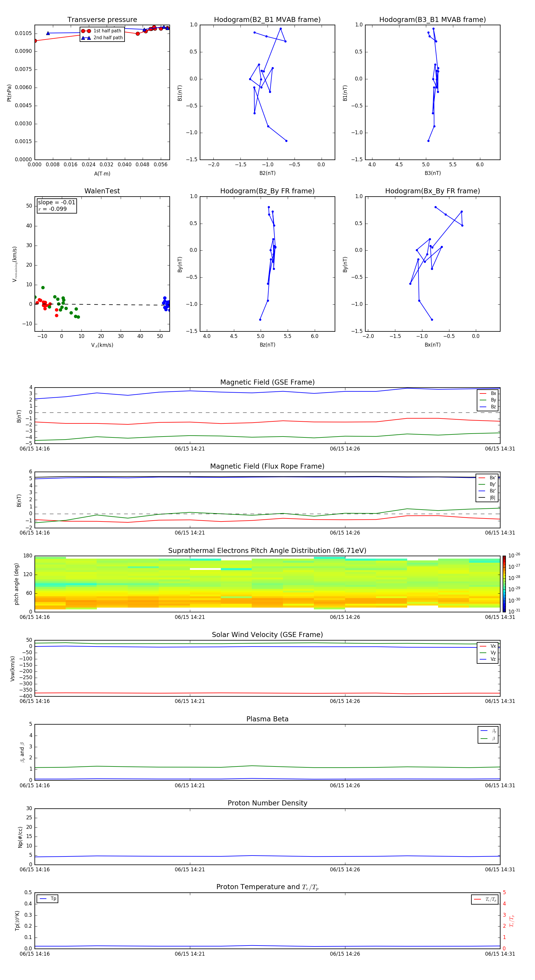The width and height of the screenshot is (535, 980).
Task: Click the slope = -0.01 annotation box
Action: (57, 206)
